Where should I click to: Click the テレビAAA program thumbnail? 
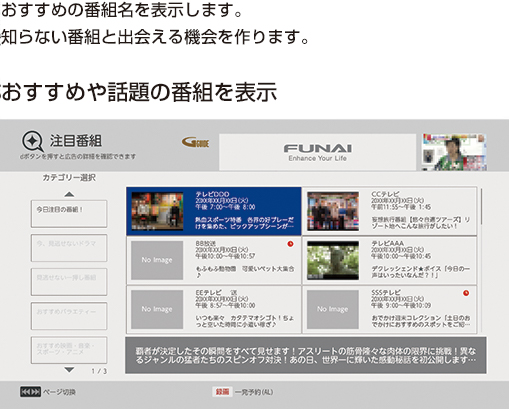click(333, 260)
